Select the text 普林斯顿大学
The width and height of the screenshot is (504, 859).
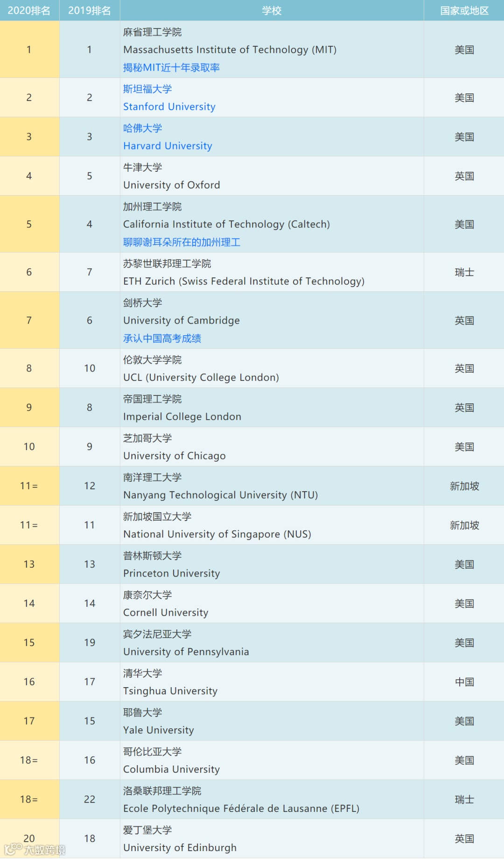(152, 556)
